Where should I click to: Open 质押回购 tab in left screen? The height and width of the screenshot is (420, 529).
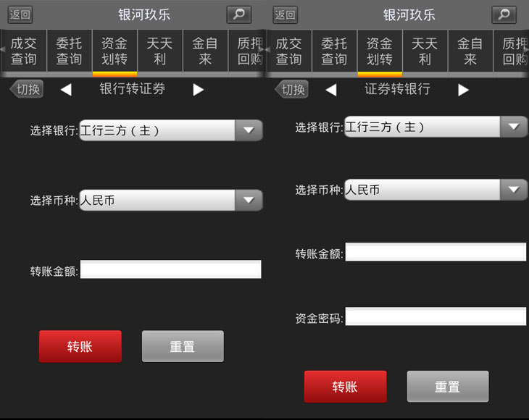click(x=246, y=51)
